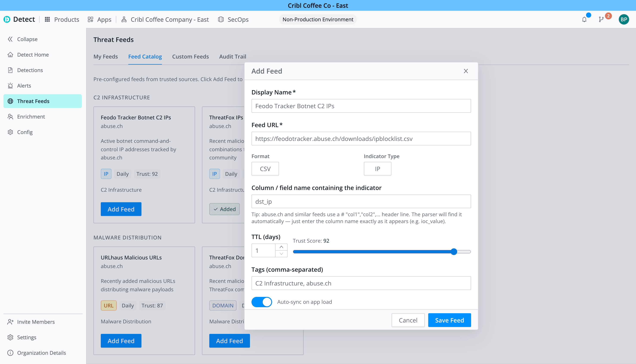This screenshot has height=364, width=636.
Task: Open Config in the sidebar
Action: click(x=43, y=132)
